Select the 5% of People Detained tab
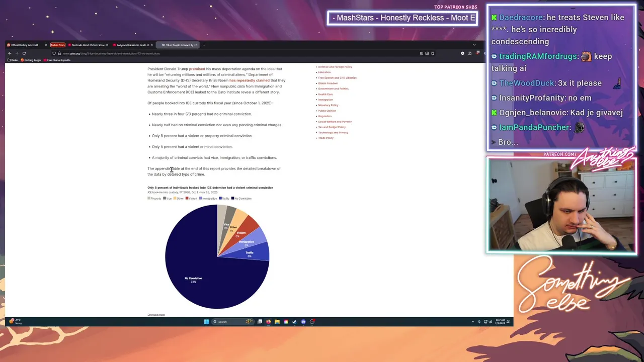 pos(178,45)
